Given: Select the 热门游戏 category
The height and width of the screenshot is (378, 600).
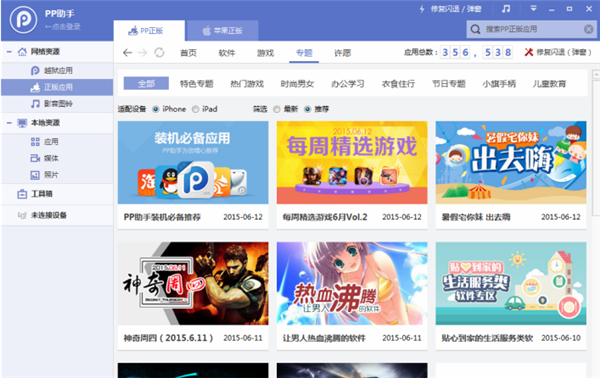Looking at the screenshot, I should (x=247, y=84).
